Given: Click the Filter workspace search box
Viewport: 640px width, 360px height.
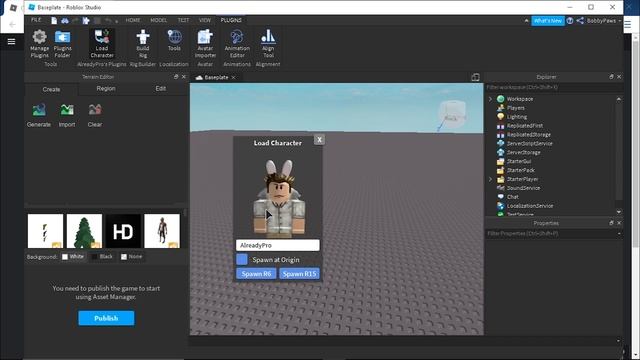Looking at the screenshot, I should pos(554,87).
